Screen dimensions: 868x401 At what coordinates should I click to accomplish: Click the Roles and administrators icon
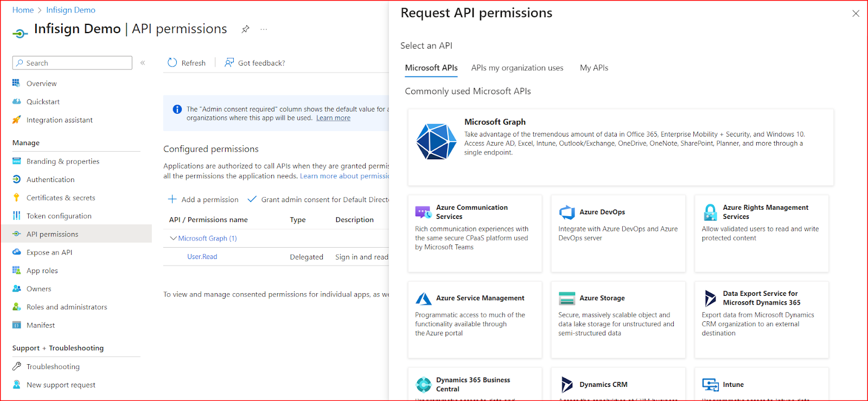[16, 307]
